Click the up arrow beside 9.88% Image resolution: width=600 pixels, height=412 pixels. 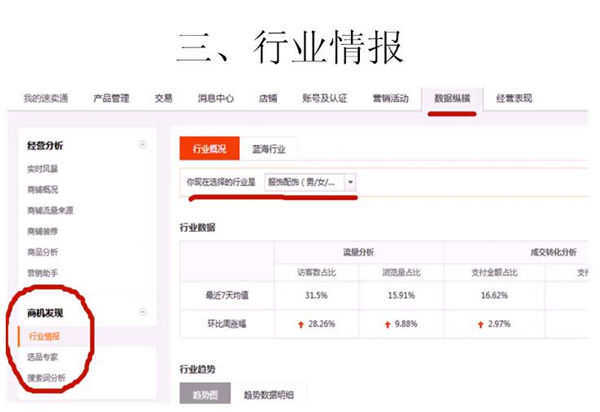[388, 324]
